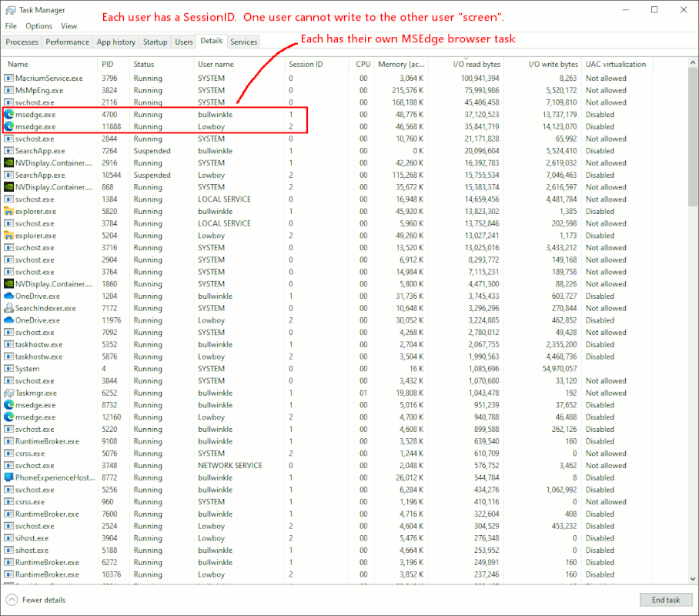Sort by the Session ID column header

[x=316, y=64]
